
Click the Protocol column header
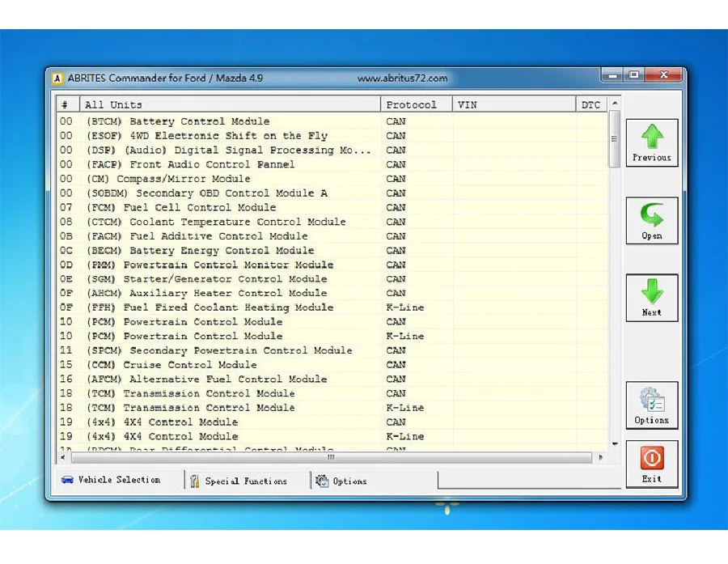coord(417,104)
